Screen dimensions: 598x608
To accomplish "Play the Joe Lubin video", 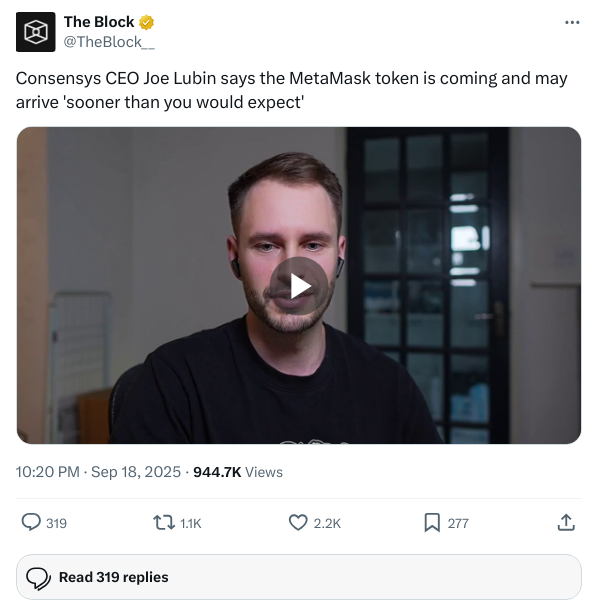I will click(x=299, y=286).
